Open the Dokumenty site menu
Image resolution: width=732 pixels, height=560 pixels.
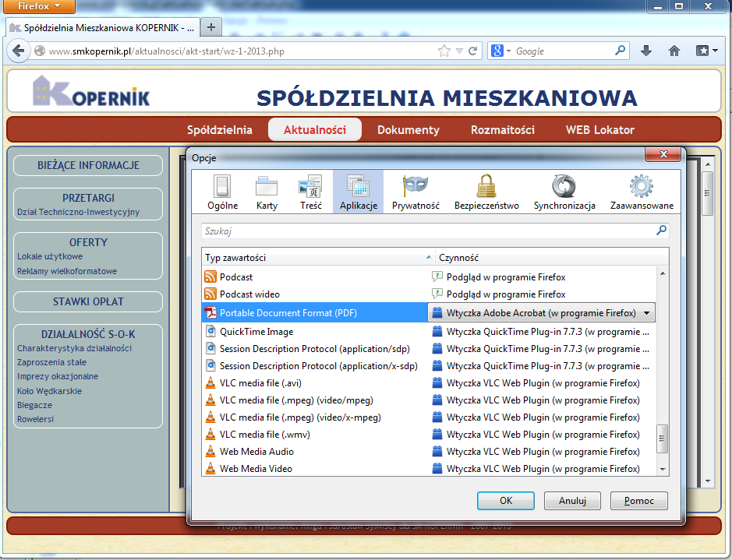click(408, 130)
